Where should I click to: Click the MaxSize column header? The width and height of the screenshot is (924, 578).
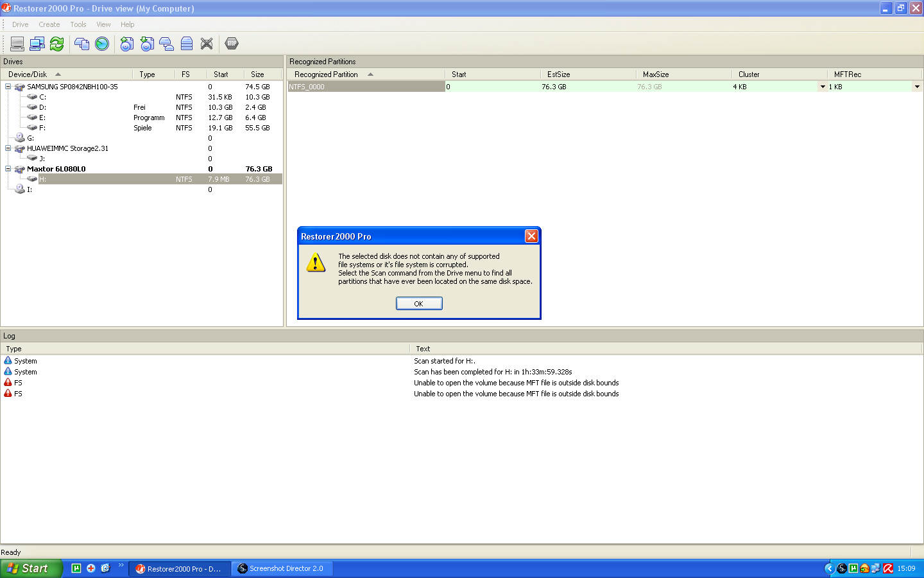pyautogui.click(x=683, y=74)
